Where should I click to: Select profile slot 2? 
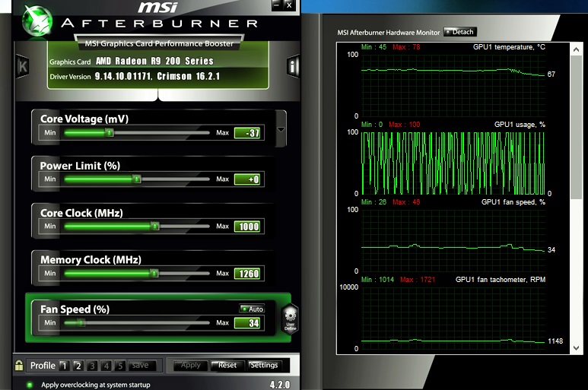(x=78, y=366)
